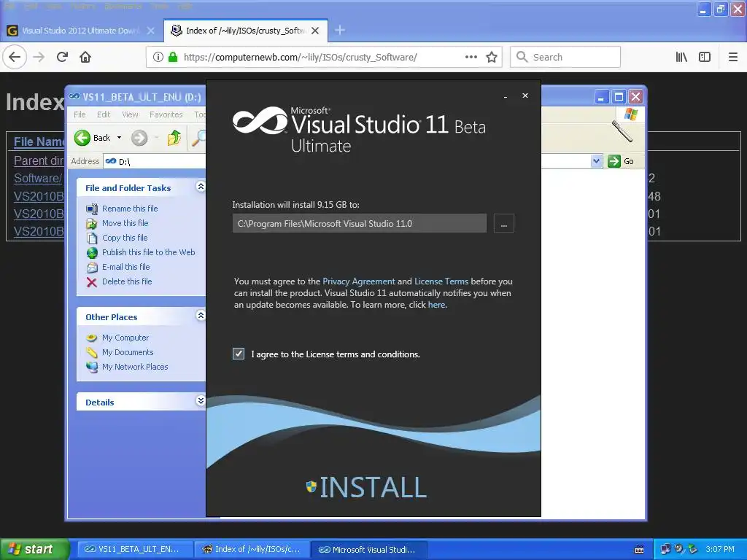The image size is (747, 560).
Task: Click the 'here' link to learn more
Action: click(x=437, y=305)
